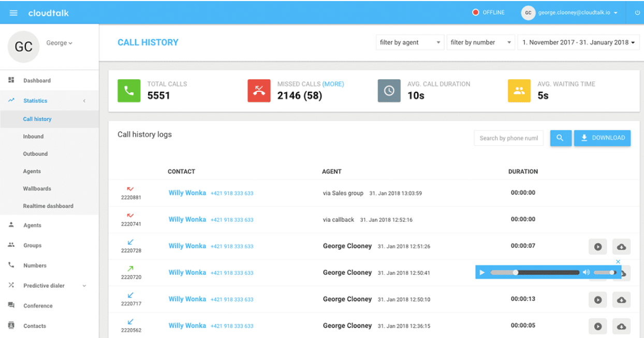Open the hamburger menu next to cloudtalk logo
The width and height of the screenshot is (644, 338).
click(13, 13)
